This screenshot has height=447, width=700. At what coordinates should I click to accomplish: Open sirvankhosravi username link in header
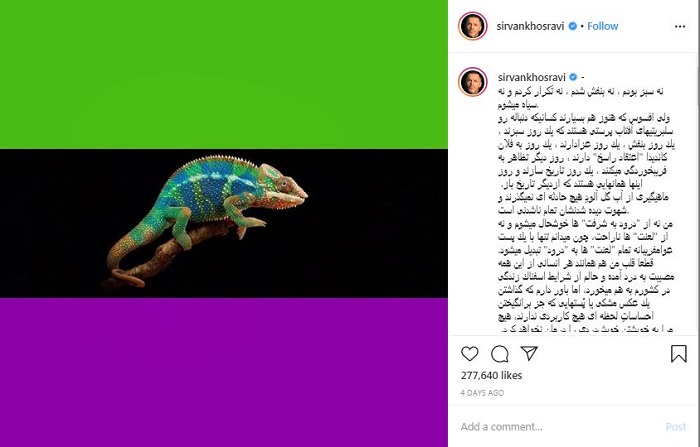(x=530, y=26)
